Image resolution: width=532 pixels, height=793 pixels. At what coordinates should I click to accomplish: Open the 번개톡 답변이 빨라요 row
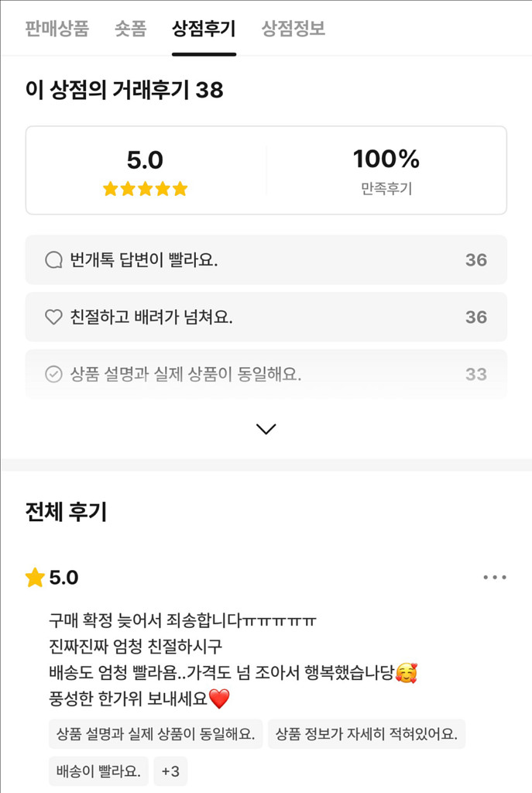[x=266, y=260]
